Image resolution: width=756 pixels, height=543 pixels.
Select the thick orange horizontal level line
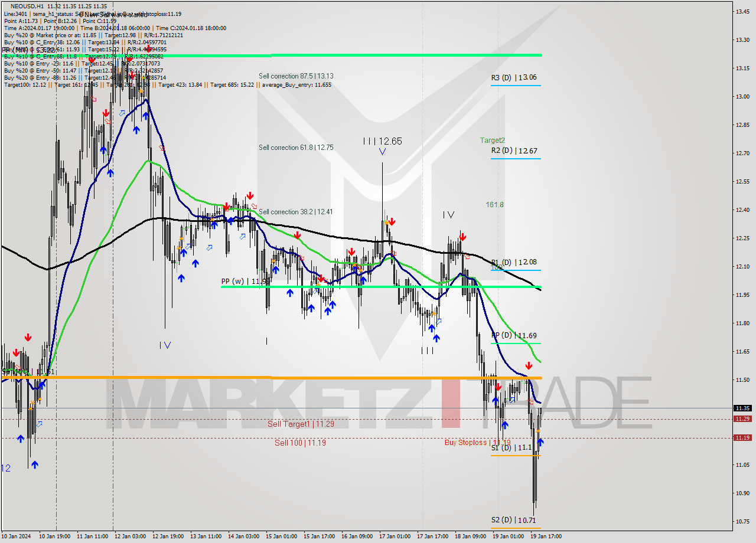(271, 377)
